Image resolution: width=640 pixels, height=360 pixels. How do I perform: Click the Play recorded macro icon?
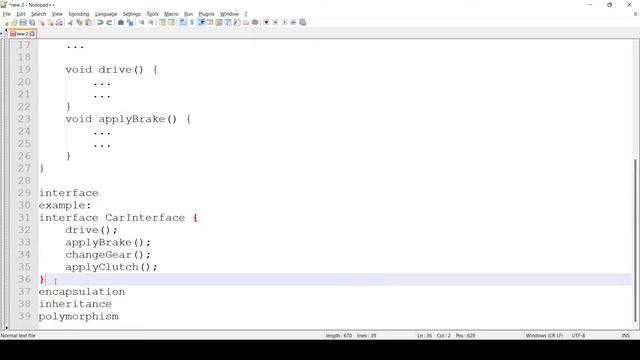284,22
